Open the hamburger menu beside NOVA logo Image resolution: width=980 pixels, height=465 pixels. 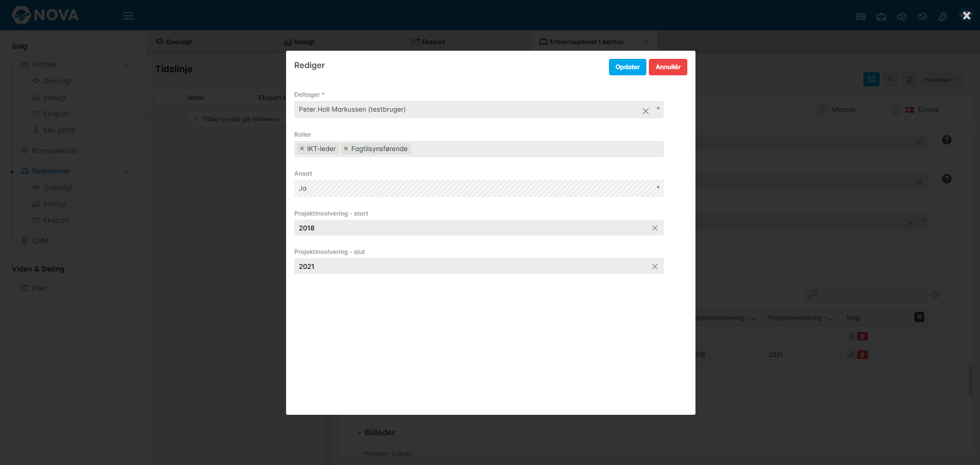point(128,16)
